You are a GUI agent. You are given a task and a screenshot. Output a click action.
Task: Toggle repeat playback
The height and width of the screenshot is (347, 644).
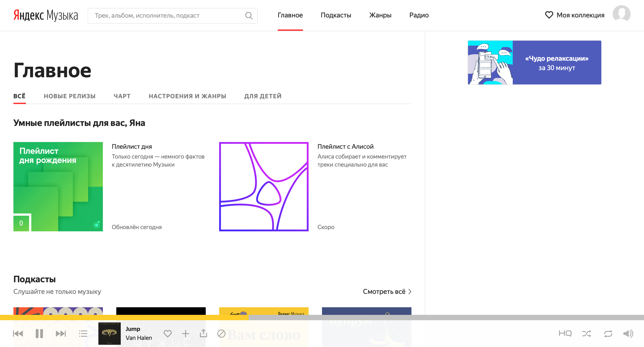608,334
